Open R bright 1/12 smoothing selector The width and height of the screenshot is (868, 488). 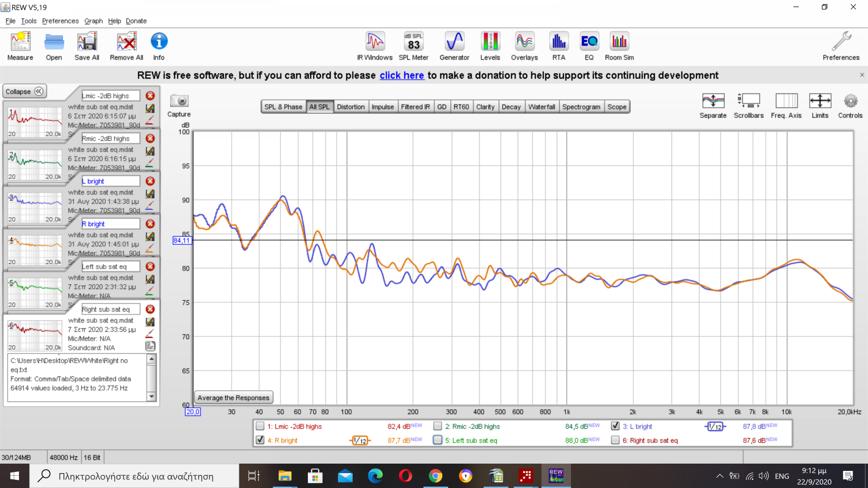click(x=360, y=441)
